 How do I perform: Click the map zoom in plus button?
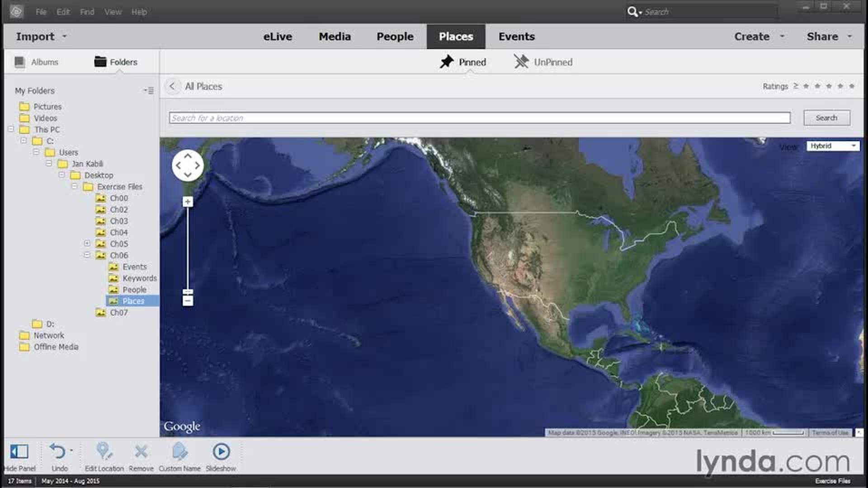pos(188,202)
